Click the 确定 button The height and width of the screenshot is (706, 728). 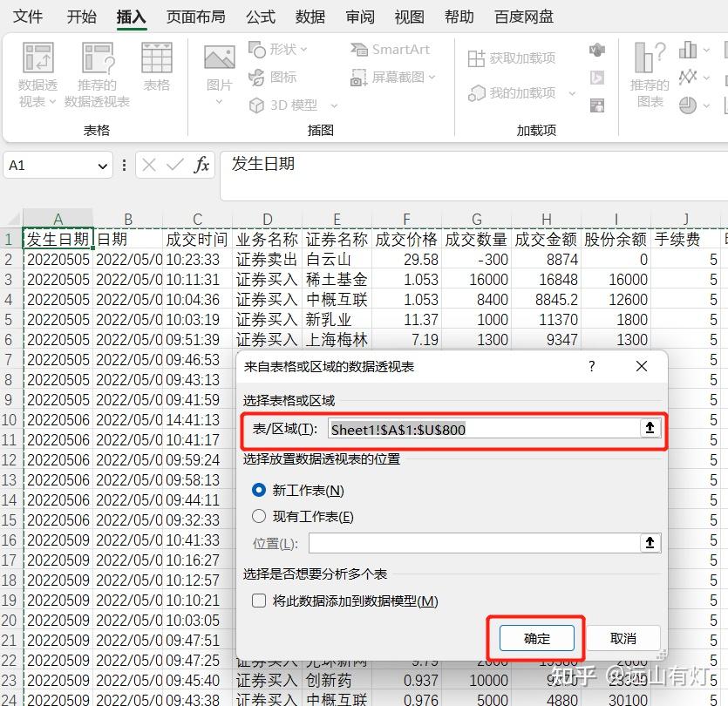[537, 638]
